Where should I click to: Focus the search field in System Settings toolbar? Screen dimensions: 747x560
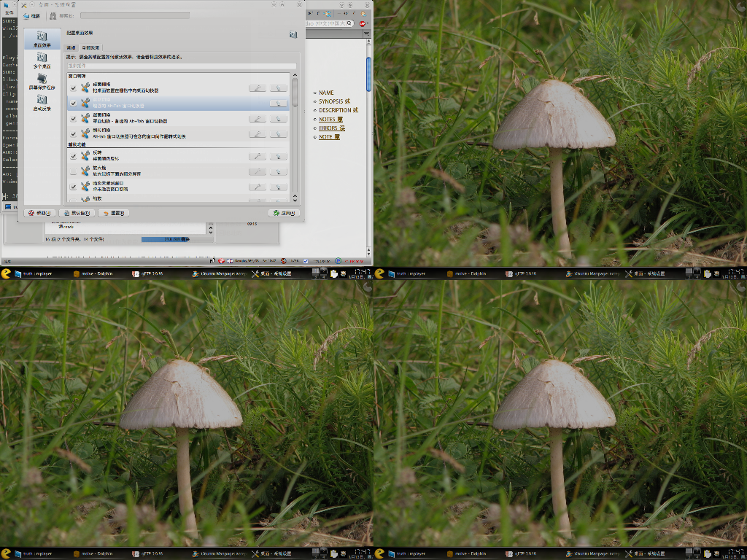coord(135,16)
